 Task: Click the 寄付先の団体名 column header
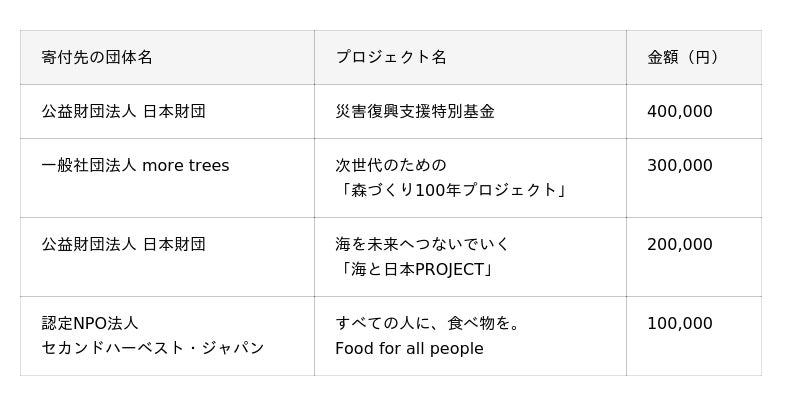pos(97,57)
